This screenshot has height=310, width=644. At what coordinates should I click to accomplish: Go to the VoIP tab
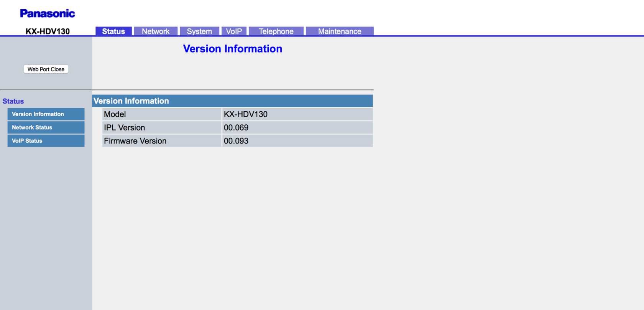tap(234, 31)
